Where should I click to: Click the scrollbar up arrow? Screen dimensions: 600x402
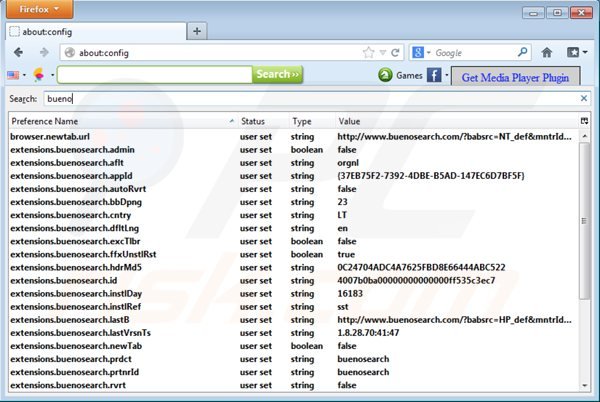coord(584,136)
